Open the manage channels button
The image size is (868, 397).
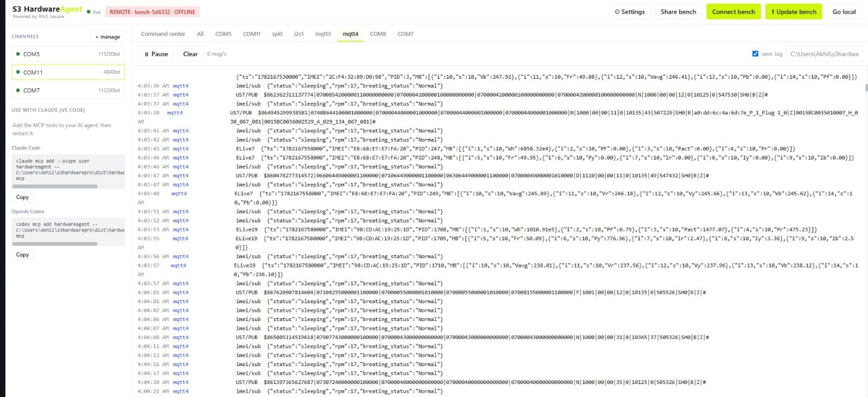107,37
